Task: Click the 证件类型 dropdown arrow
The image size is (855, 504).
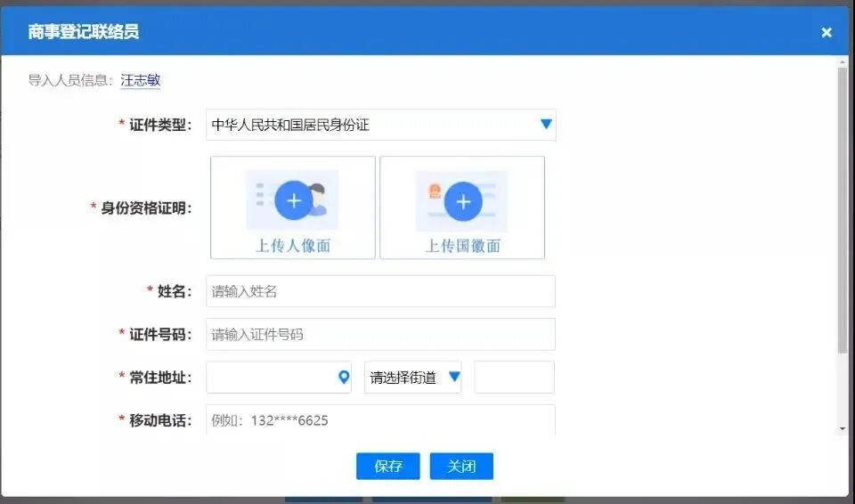Action: (546, 125)
